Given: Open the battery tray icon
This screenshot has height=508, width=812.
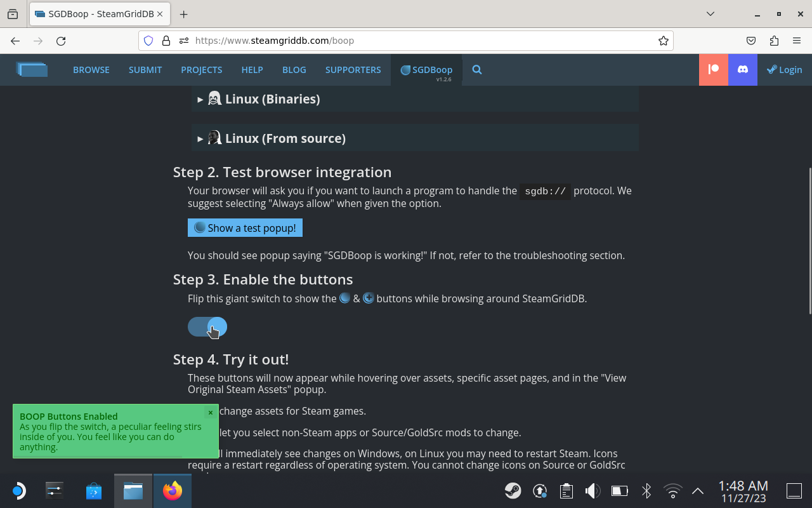Looking at the screenshot, I should tap(619, 491).
